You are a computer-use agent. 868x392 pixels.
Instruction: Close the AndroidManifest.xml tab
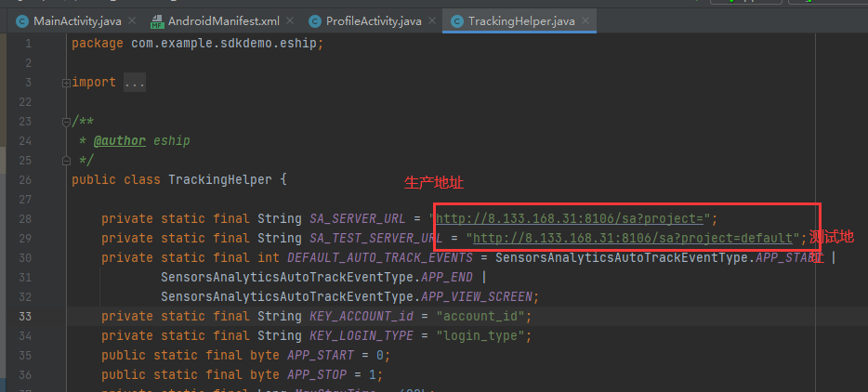pyautogui.click(x=290, y=21)
